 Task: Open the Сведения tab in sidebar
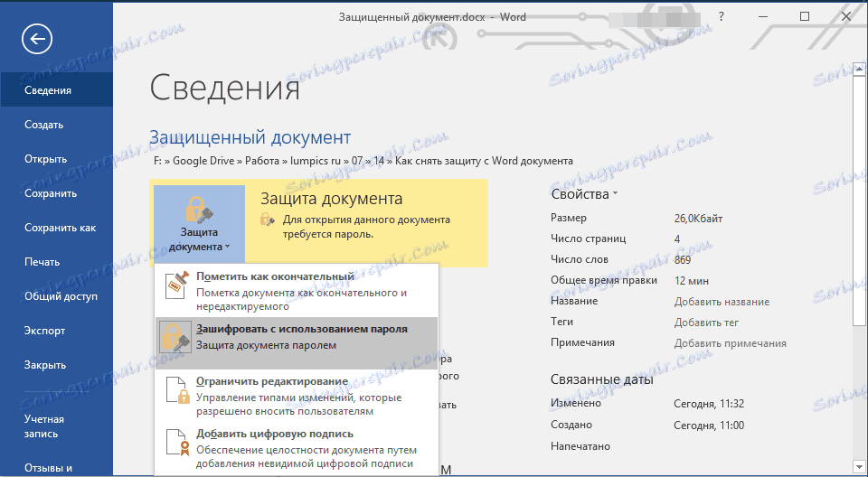coord(56,90)
